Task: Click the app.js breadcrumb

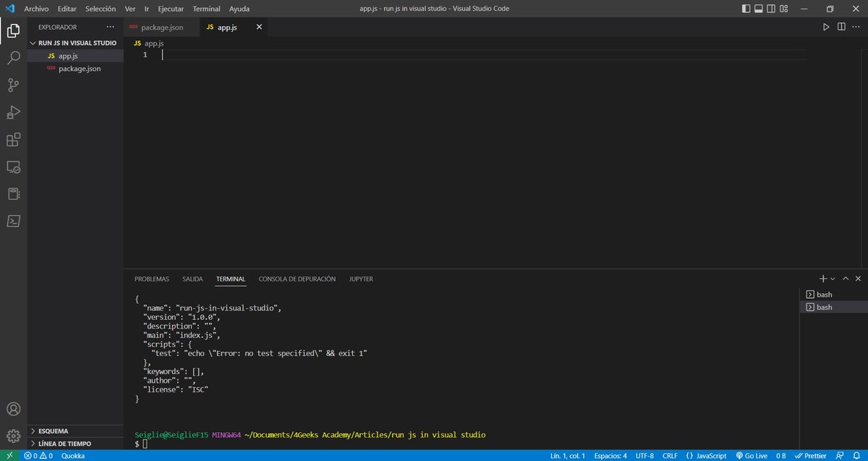Action: (149, 43)
